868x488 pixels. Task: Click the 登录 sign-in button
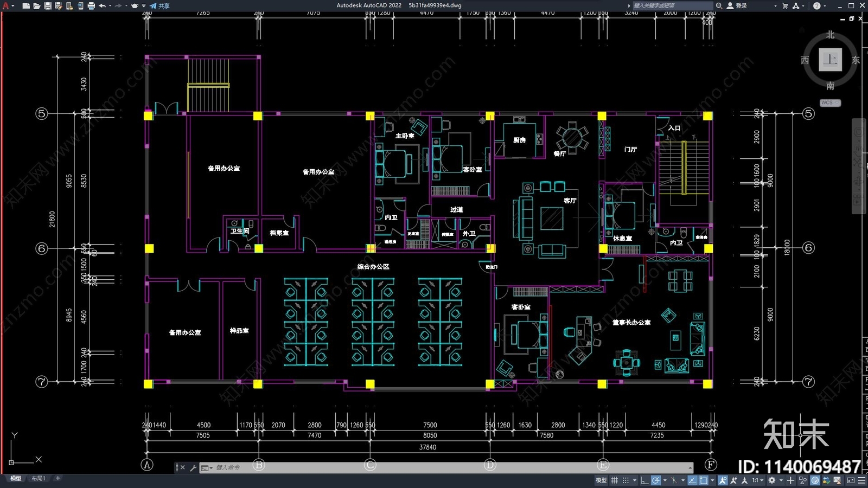click(737, 5)
